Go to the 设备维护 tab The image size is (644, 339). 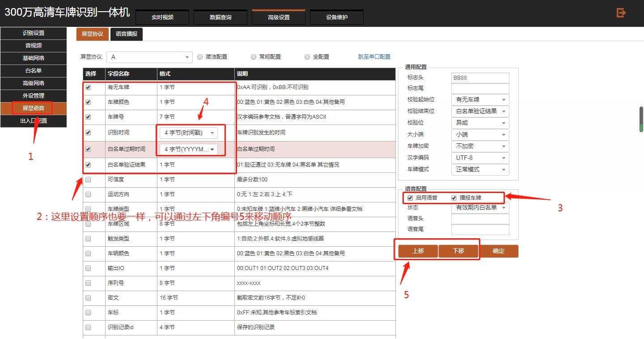(x=337, y=17)
